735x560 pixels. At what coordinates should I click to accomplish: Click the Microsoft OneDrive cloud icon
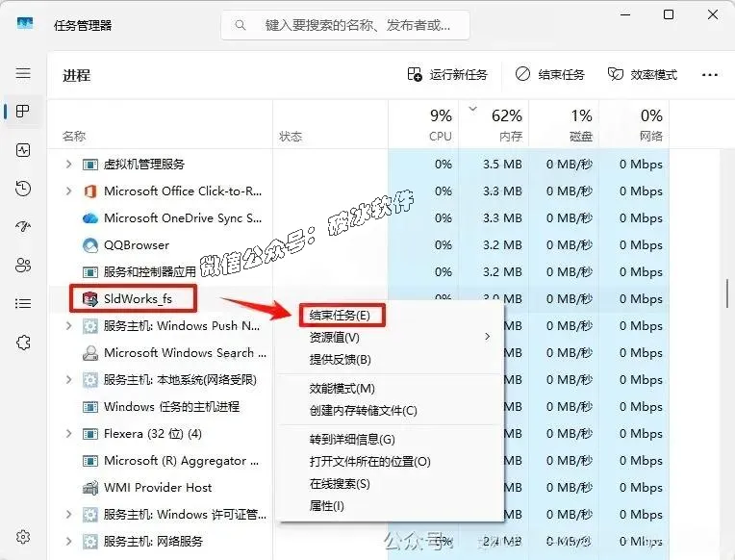tap(90, 218)
